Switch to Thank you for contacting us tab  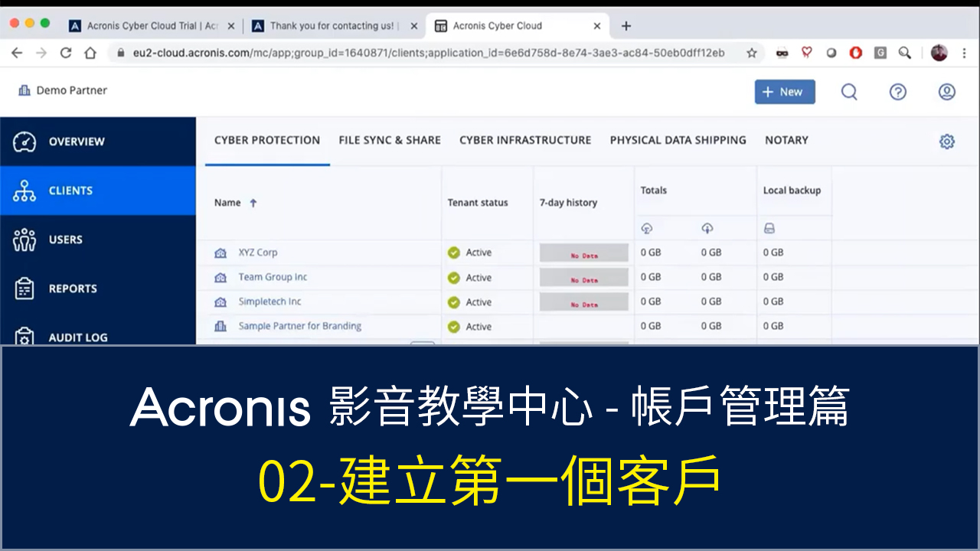tap(334, 25)
